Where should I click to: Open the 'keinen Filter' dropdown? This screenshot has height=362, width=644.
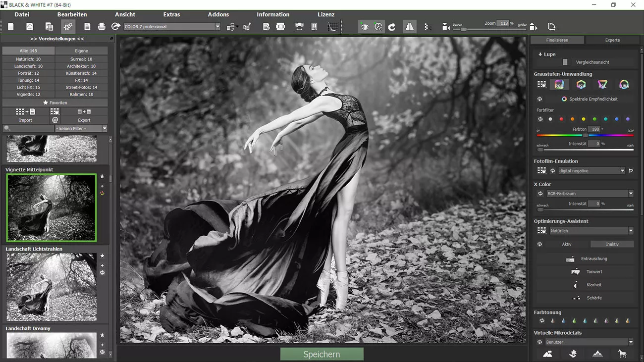point(81,129)
